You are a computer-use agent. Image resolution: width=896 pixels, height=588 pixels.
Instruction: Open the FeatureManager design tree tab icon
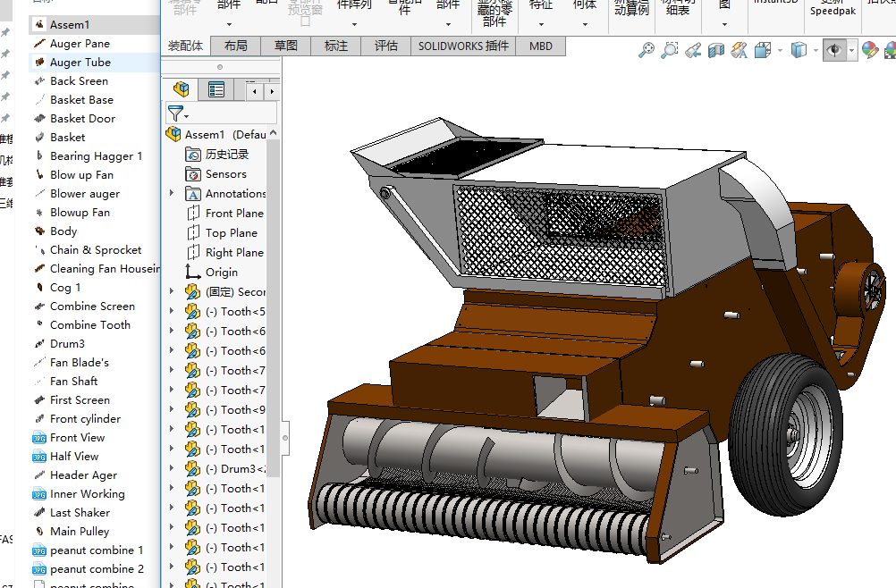[x=182, y=89]
